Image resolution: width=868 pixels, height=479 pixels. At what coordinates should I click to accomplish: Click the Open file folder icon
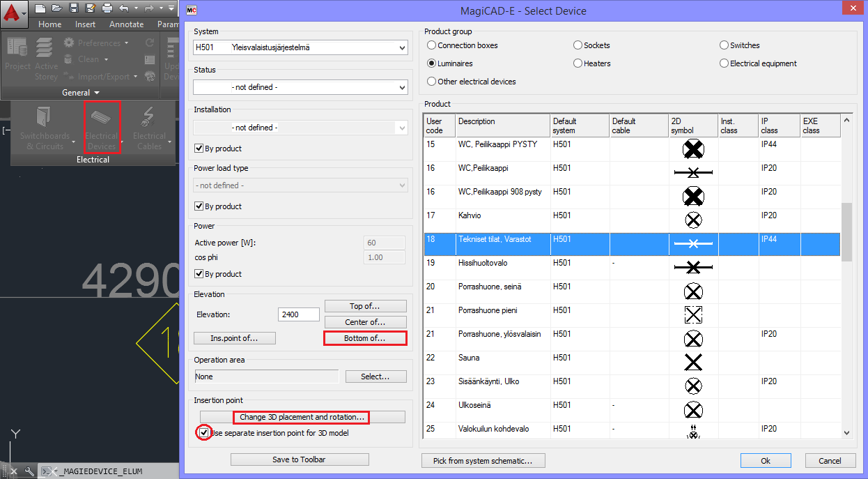(56, 8)
